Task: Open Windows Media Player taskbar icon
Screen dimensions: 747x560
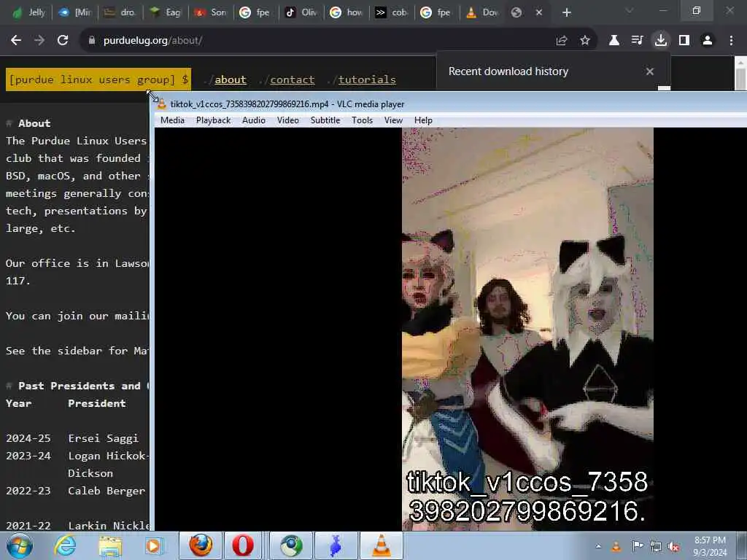Action: point(154,545)
